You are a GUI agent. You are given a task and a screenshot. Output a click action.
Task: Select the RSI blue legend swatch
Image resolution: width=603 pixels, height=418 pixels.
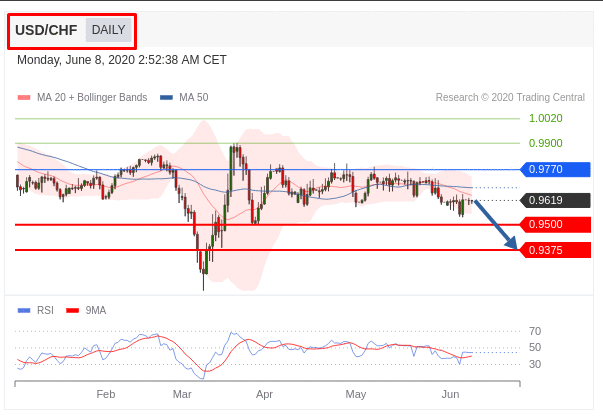(24, 310)
